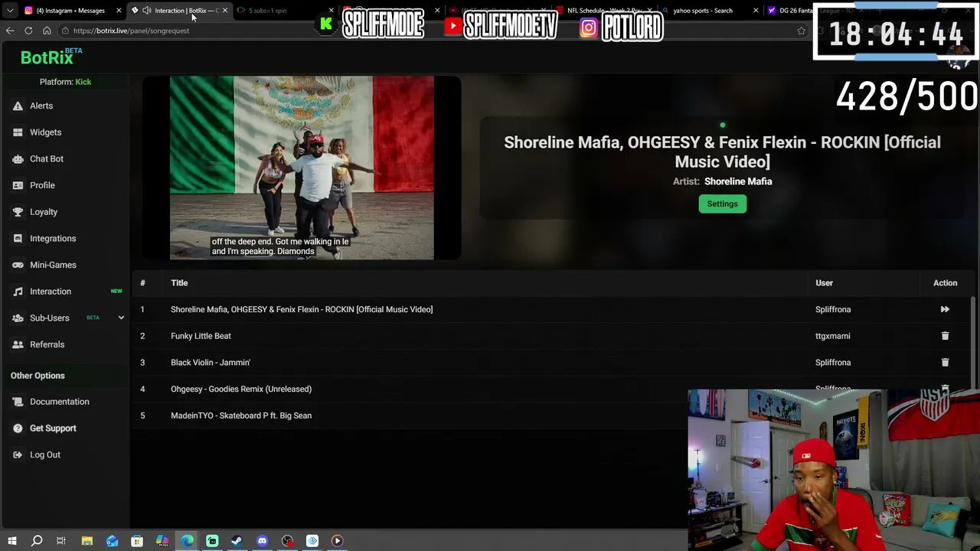Viewport: 980px width, 551px height.
Task: Open Task View on taskbar
Action: [x=61, y=541]
